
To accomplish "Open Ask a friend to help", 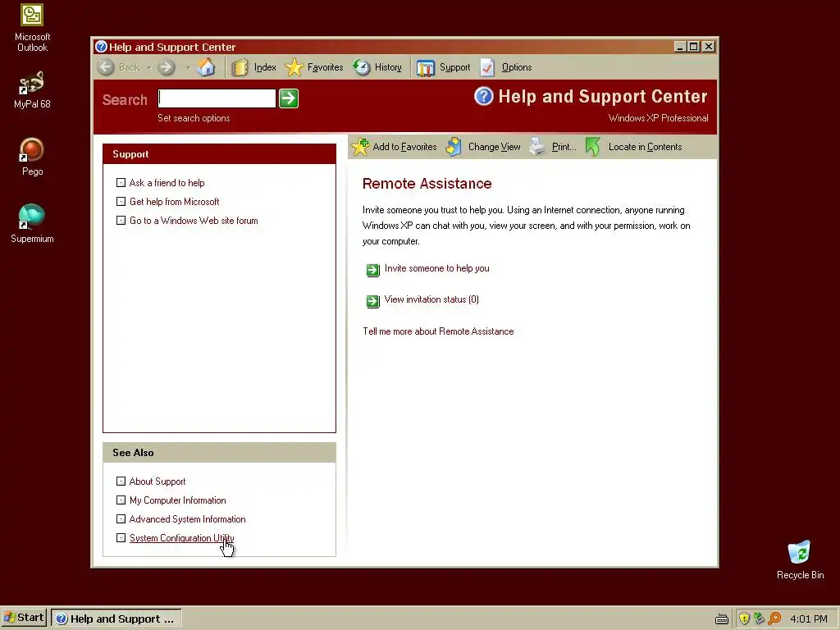I will point(167,183).
